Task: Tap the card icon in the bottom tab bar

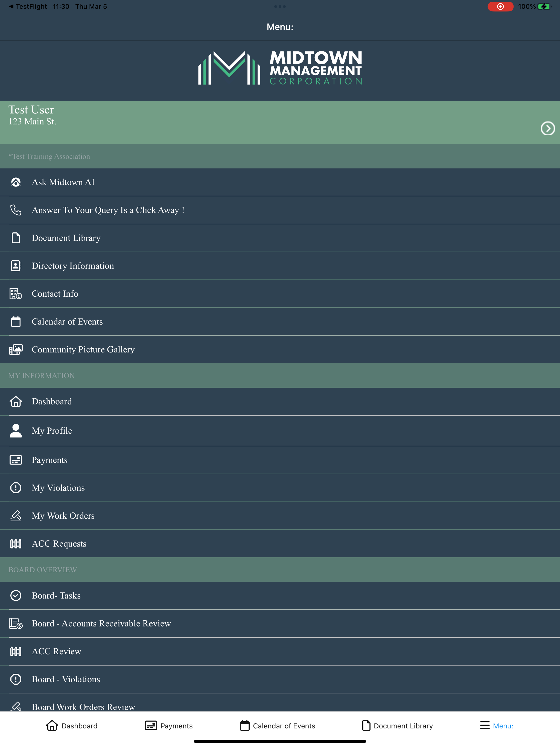Action: pyautogui.click(x=151, y=725)
